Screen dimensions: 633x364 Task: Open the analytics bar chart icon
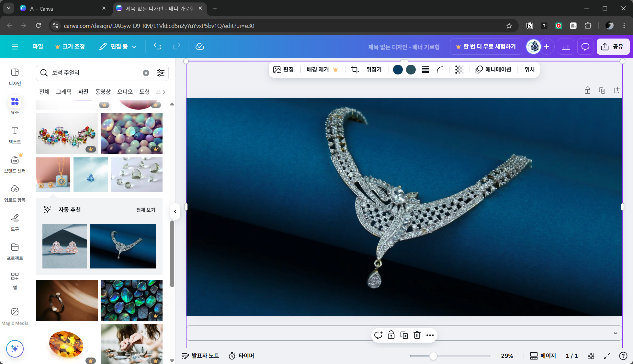(x=566, y=47)
